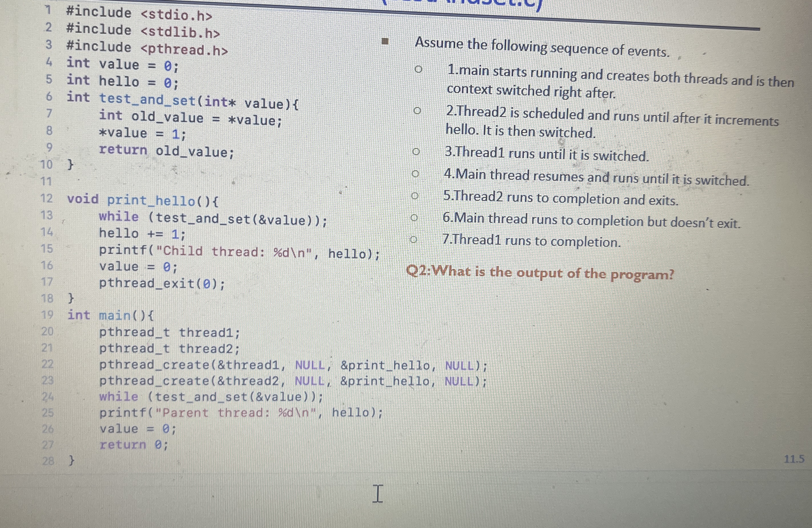Screen dimensions: 812x528
Task: Click line number 19 beside int main
Action: click(x=47, y=314)
